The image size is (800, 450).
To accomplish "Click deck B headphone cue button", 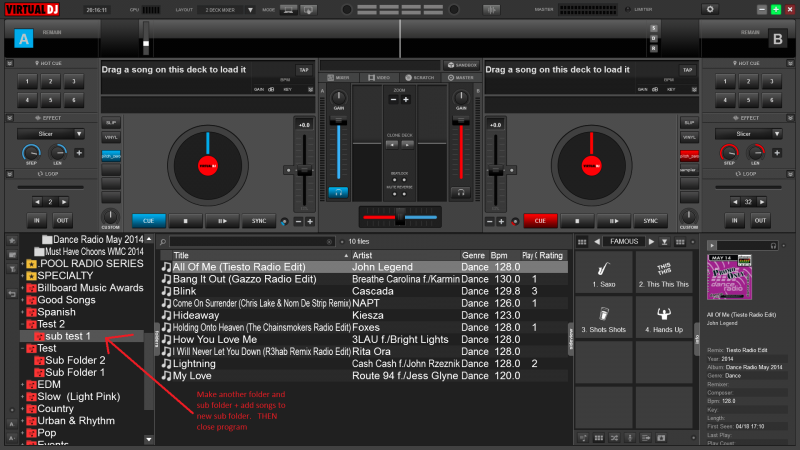I will point(461,192).
